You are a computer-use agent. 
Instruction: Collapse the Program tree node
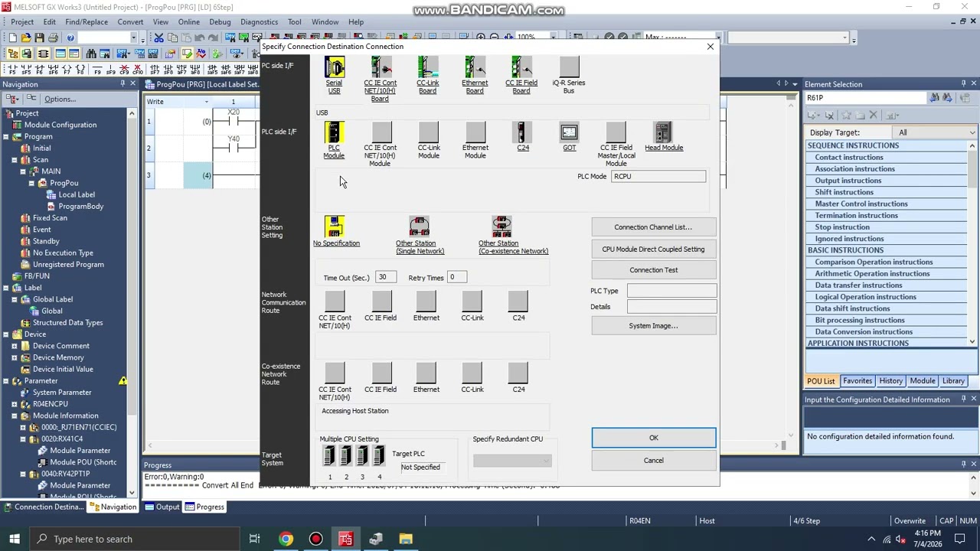6,136
